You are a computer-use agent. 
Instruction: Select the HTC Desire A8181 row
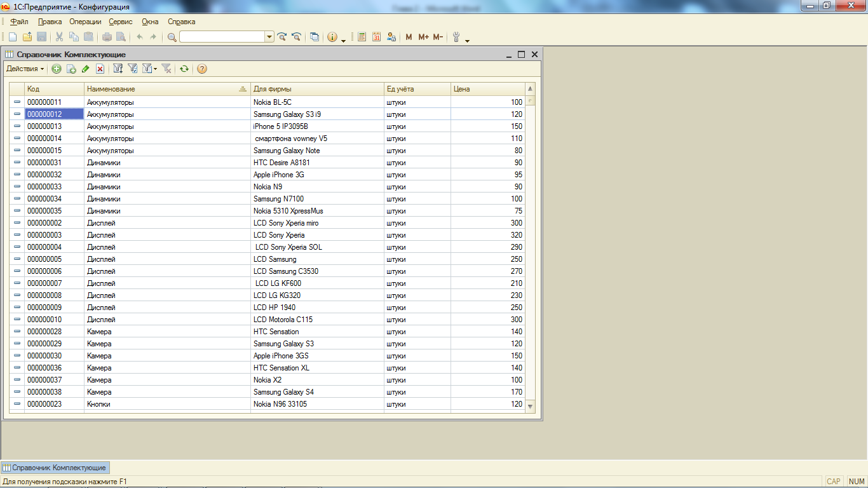(x=268, y=163)
